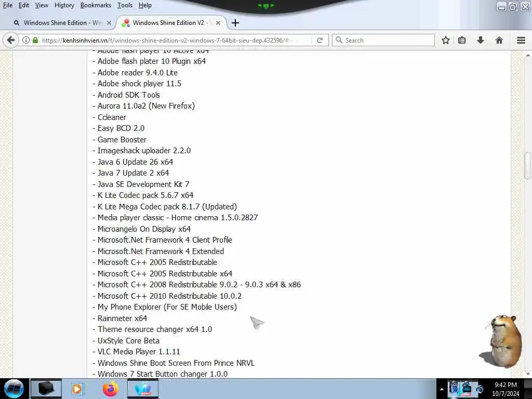Click text 'VLC Media Player 1.1.11'
The height and width of the screenshot is (399, 532).
139,352
